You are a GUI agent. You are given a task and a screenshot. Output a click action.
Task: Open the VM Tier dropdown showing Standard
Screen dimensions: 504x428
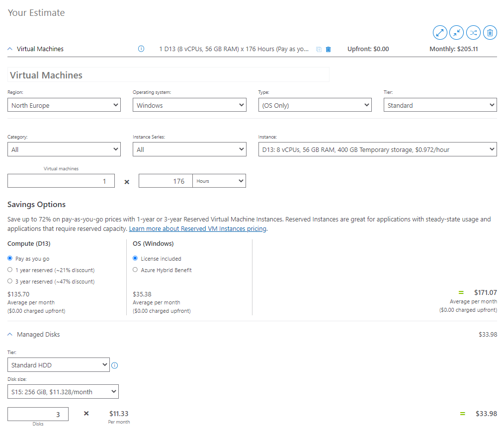(440, 105)
